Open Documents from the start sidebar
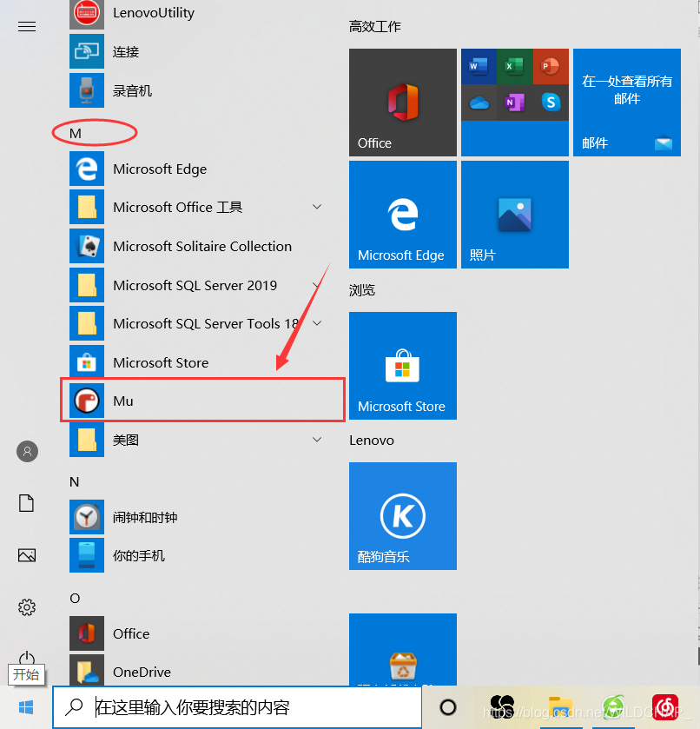Viewport: 700px width, 729px height. coord(27,503)
